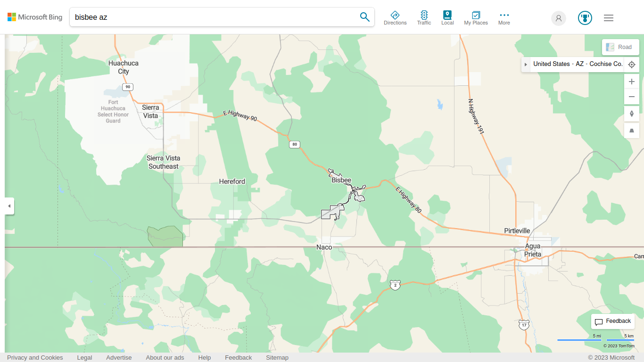This screenshot has width=644, height=362.
Task: Click the Huachuca City label
Action: coord(124,67)
